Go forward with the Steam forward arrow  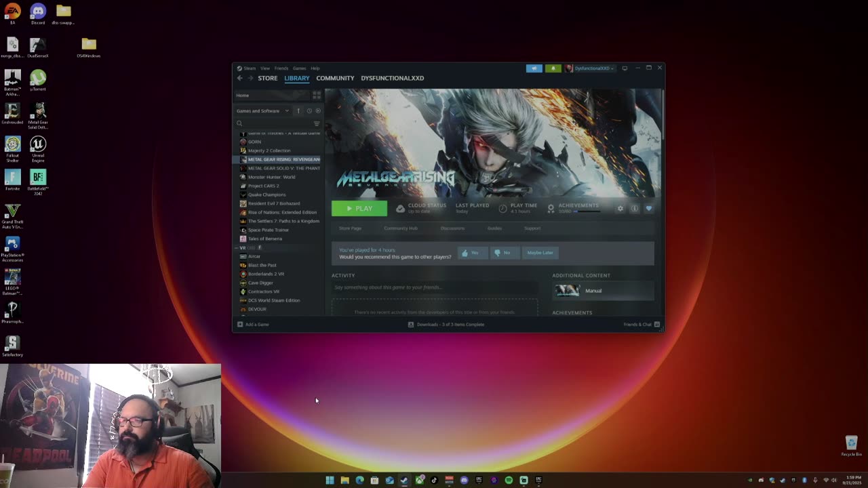click(250, 78)
